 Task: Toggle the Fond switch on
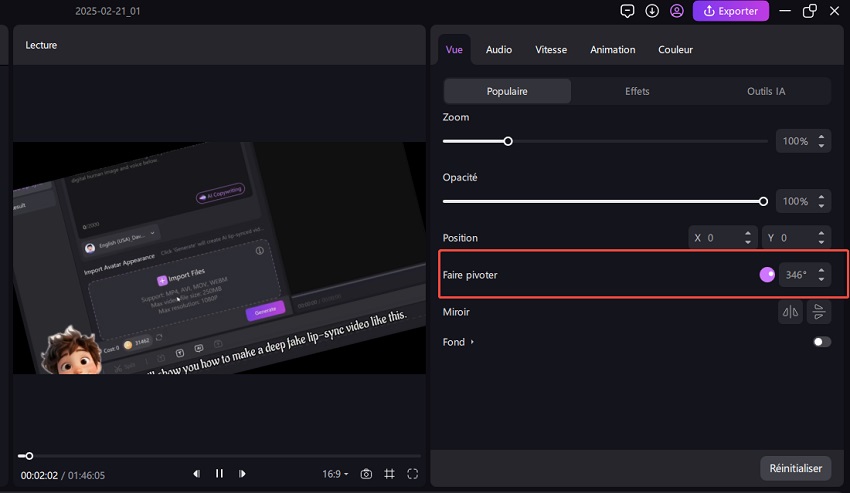click(x=821, y=342)
